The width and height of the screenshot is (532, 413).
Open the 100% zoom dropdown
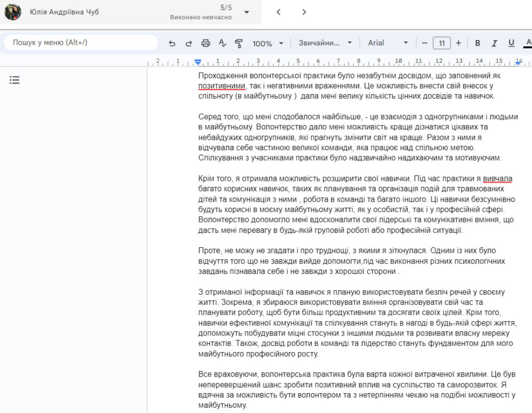coord(268,43)
